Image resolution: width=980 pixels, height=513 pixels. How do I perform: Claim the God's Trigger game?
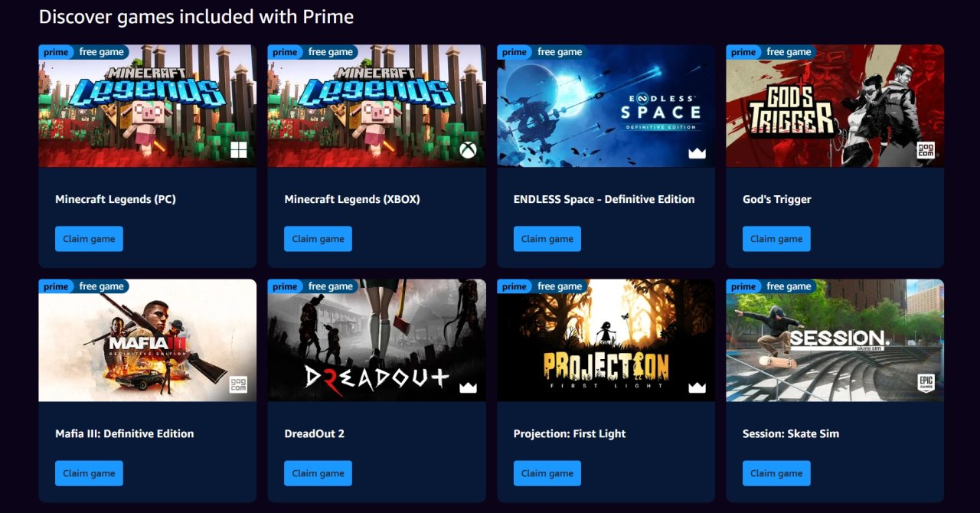(776, 239)
